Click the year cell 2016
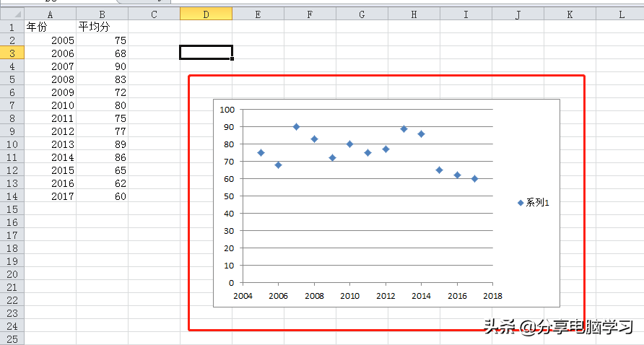 click(50, 183)
